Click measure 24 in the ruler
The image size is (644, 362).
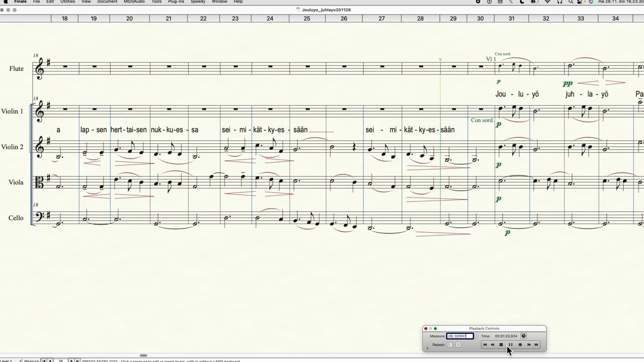point(270,19)
